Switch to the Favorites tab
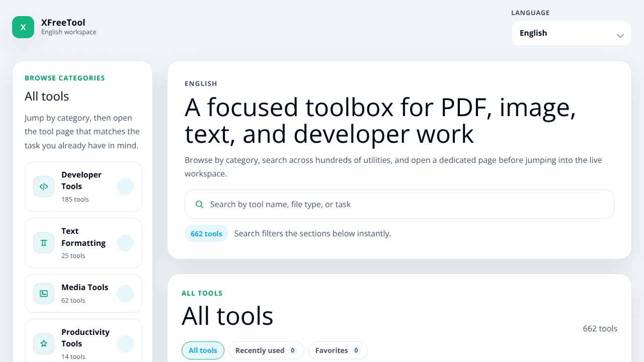The height and width of the screenshot is (362, 644). [338, 350]
